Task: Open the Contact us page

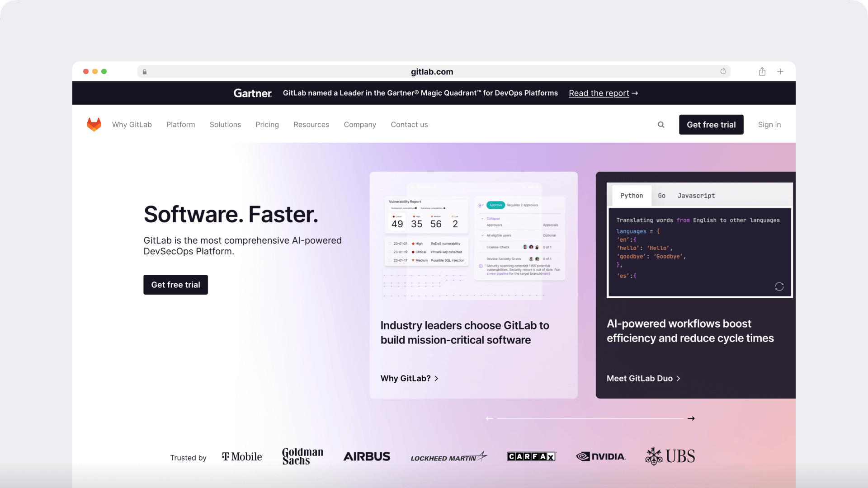Action: click(x=409, y=125)
